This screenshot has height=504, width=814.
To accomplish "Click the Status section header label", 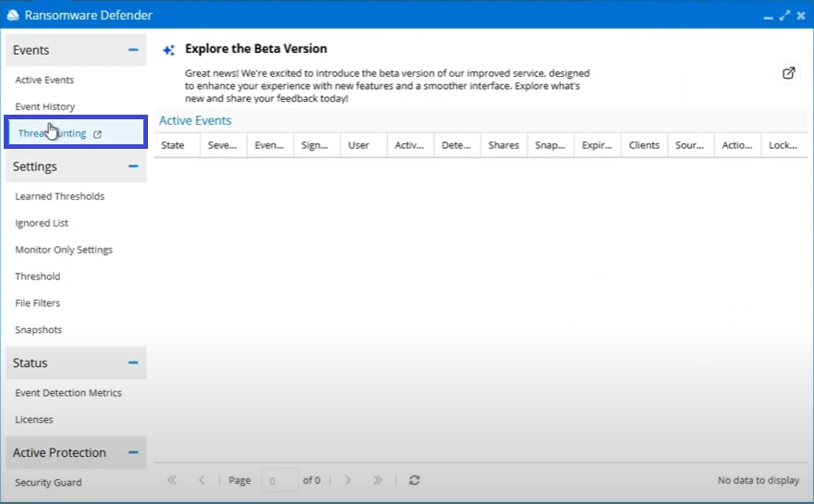I will coord(31,363).
